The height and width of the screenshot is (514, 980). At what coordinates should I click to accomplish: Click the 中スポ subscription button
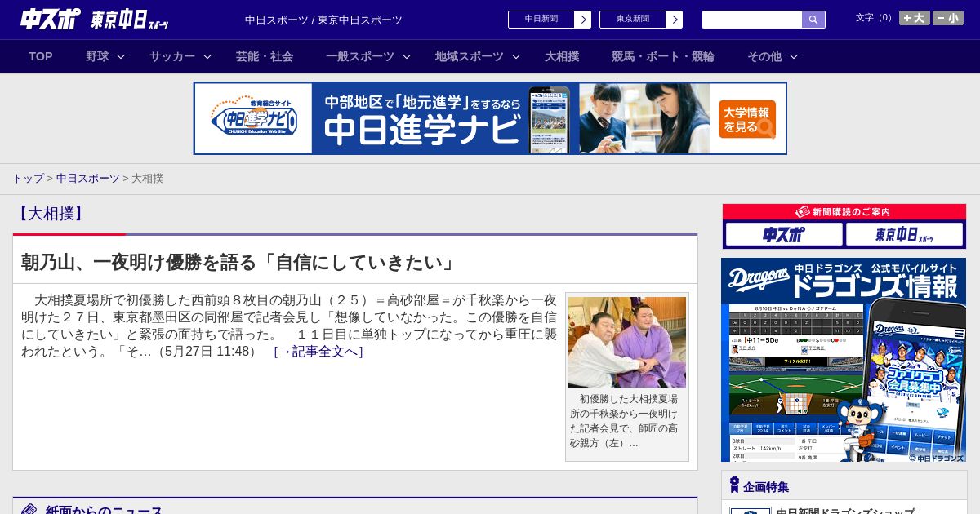(784, 235)
